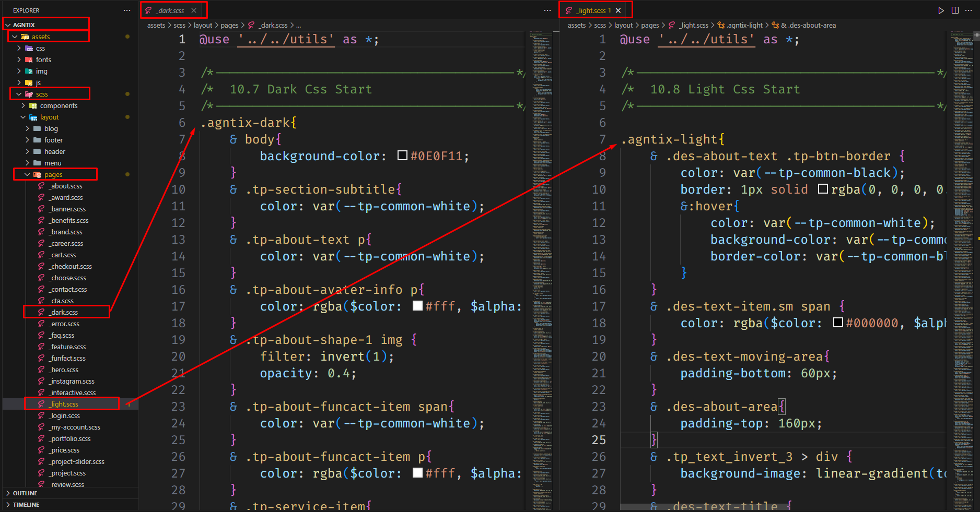Click the minimap of _dark.scss editor

541,209
